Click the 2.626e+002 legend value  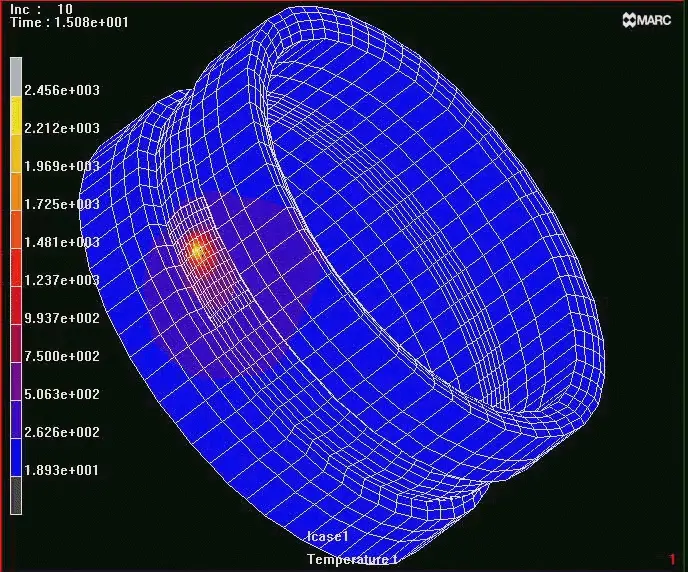62,432
